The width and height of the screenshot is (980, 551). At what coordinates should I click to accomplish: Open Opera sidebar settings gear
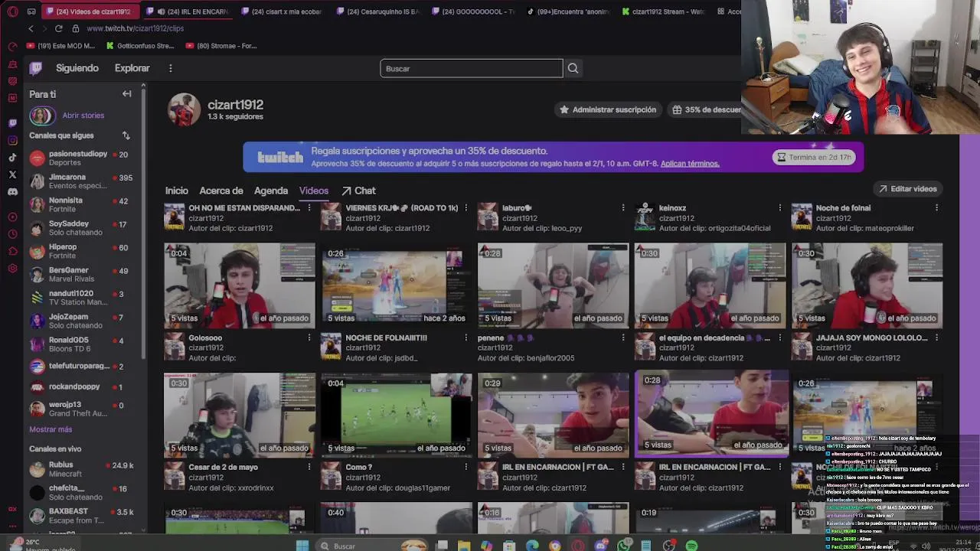point(12,269)
